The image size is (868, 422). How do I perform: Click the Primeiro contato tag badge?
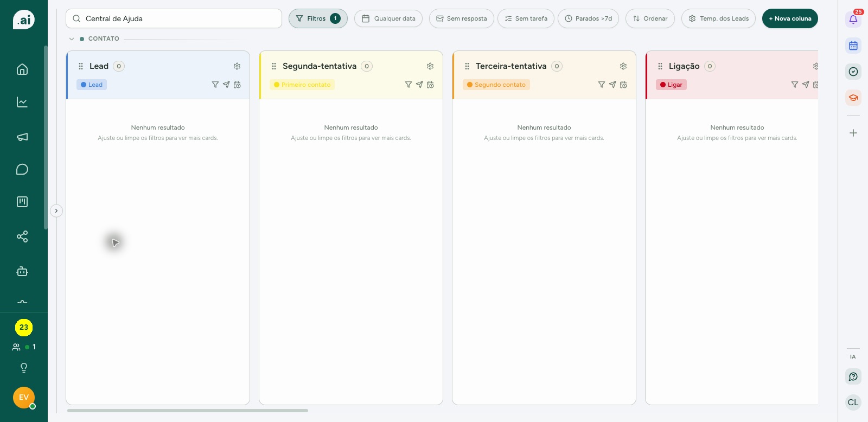tap(302, 85)
